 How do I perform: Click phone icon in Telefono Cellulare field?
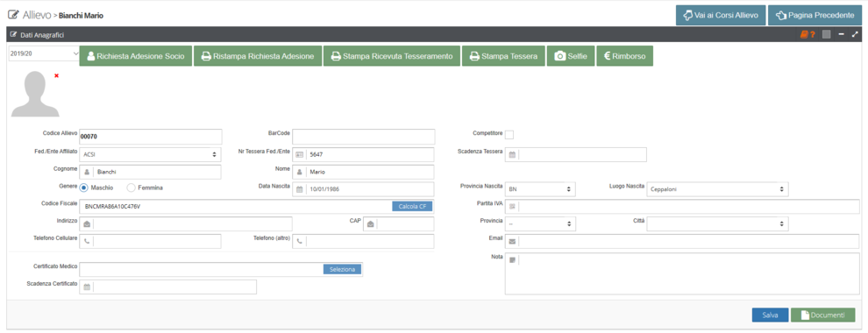pos(87,241)
